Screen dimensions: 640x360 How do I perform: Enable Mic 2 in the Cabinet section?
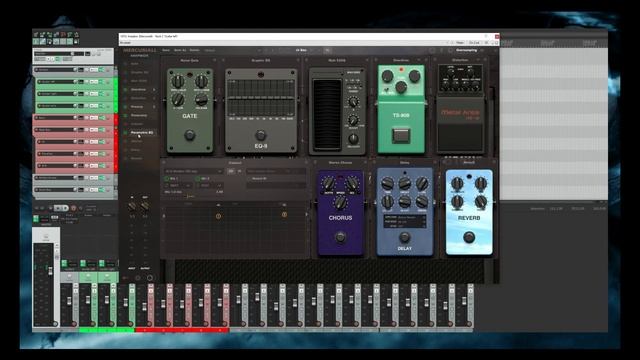[198, 179]
